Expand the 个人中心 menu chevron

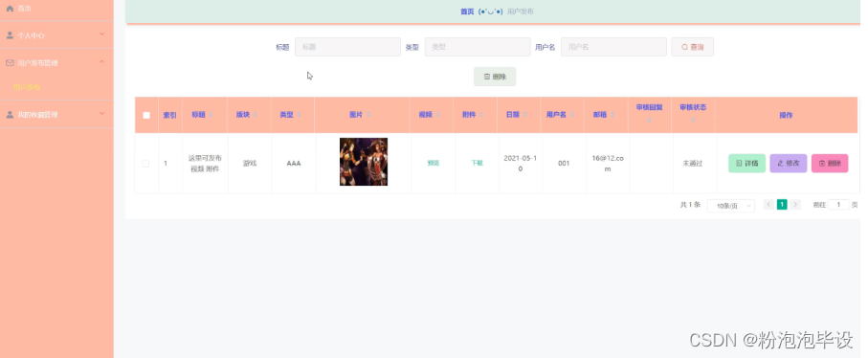pyautogui.click(x=101, y=34)
